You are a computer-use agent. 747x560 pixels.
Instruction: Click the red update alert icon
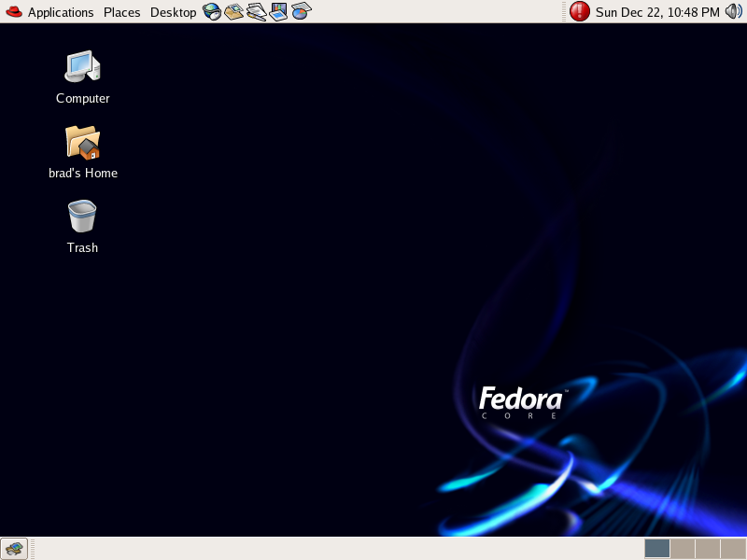coord(579,11)
